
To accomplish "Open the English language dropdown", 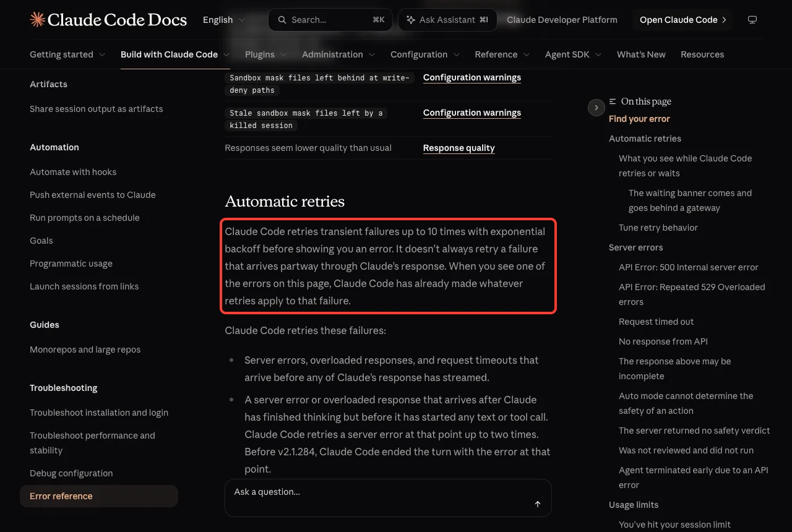I will 224,20.
